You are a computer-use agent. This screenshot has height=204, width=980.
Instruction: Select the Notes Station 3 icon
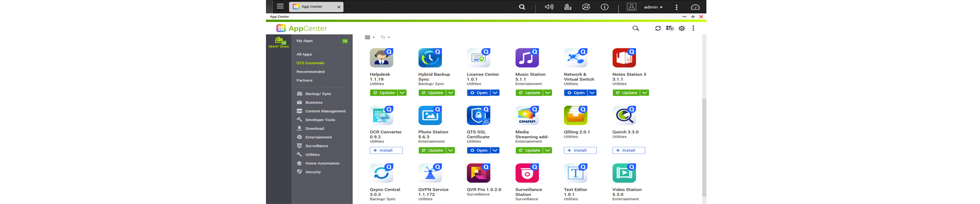pyautogui.click(x=624, y=58)
